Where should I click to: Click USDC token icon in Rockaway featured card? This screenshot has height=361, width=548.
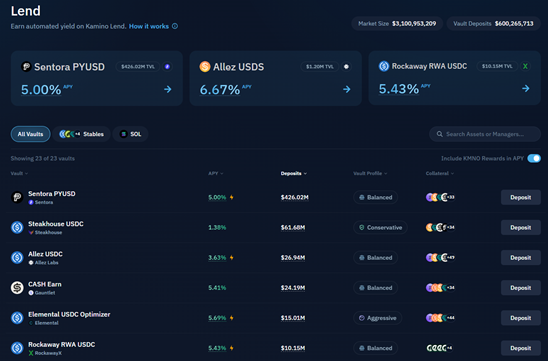[384, 66]
